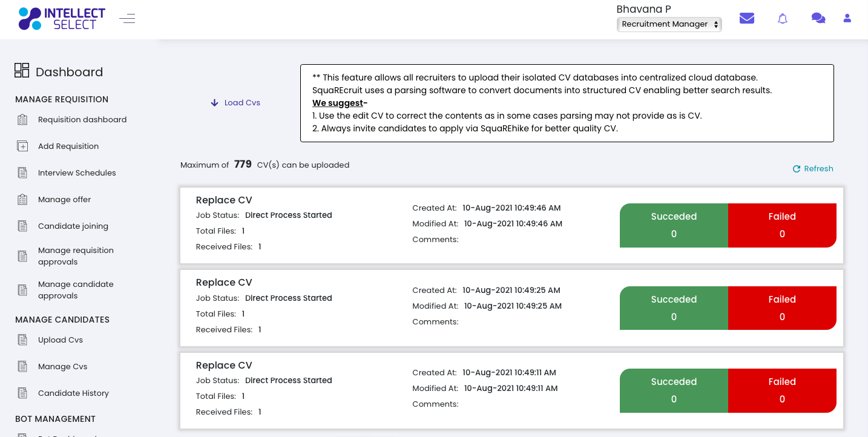Click Failed box for 10:49:11 AM job
This screenshot has height=437, width=868.
coord(782,390)
